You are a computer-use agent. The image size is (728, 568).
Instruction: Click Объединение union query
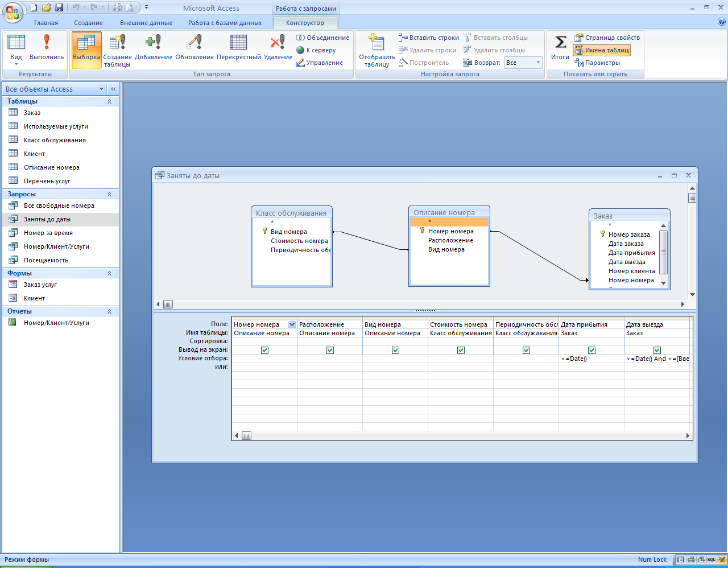pyautogui.click(x=322, y=38)
